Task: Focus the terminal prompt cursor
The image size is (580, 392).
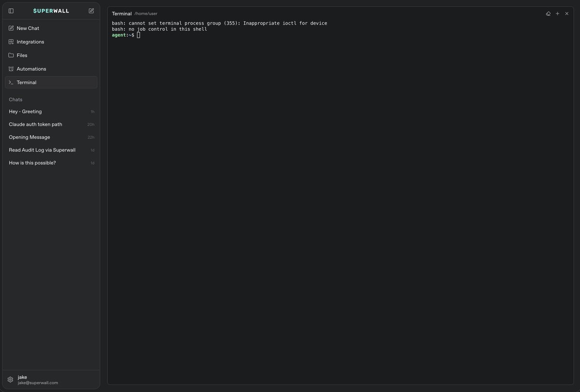Action: [x=139, y=35]
